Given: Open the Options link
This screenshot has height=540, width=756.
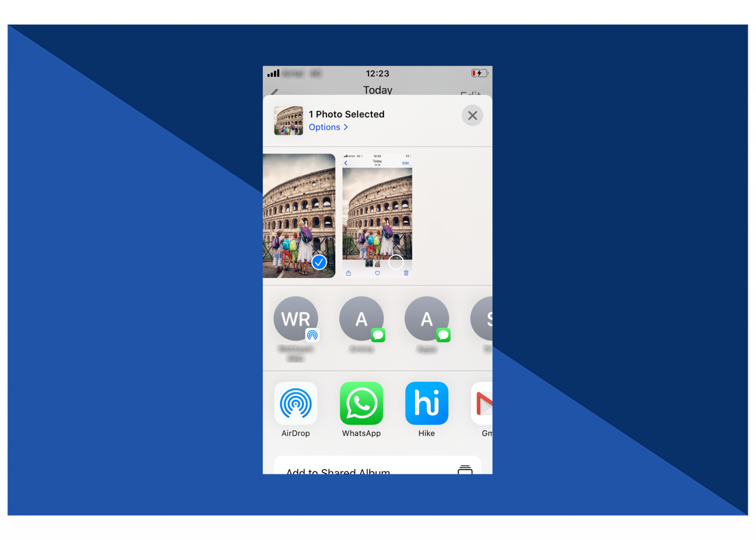Looking at the screenshot, I should point(325,127).
